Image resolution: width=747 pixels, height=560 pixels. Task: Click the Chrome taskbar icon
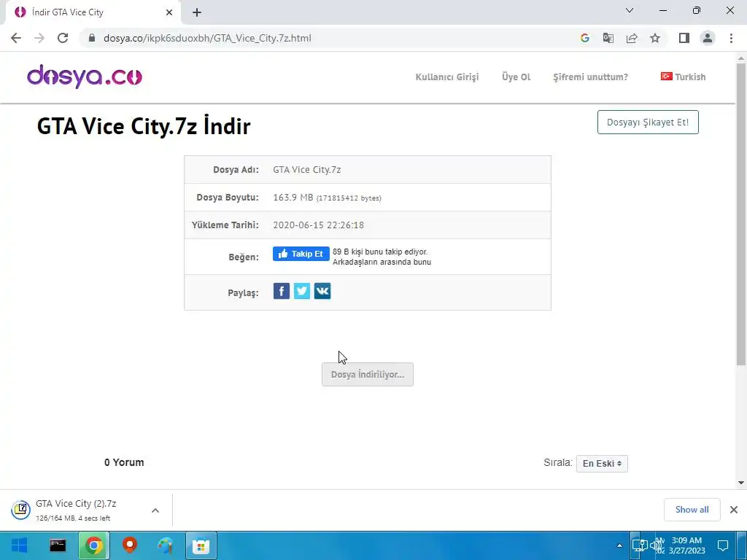pyautogui.click(x=94, y=545)
